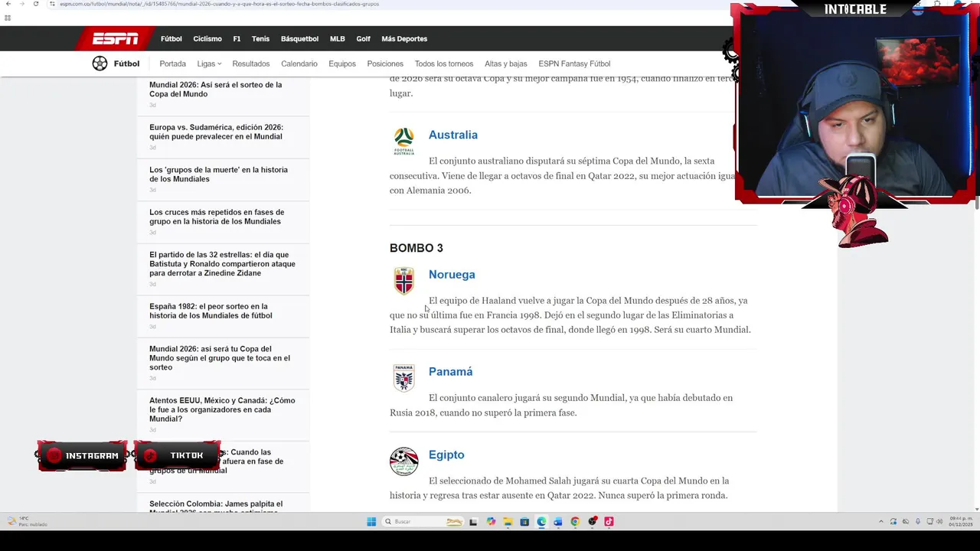Viewport: 980px width, 551px height.
Task: Open the Golf top menu item
Action: pos(363,39)
